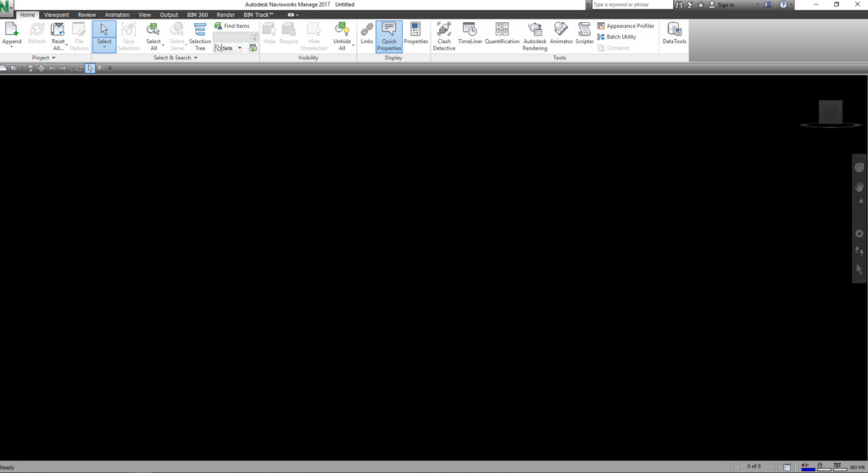Open Autodesk Rendering panel
Screen dimensions: 868x473
tap(535, 31)
